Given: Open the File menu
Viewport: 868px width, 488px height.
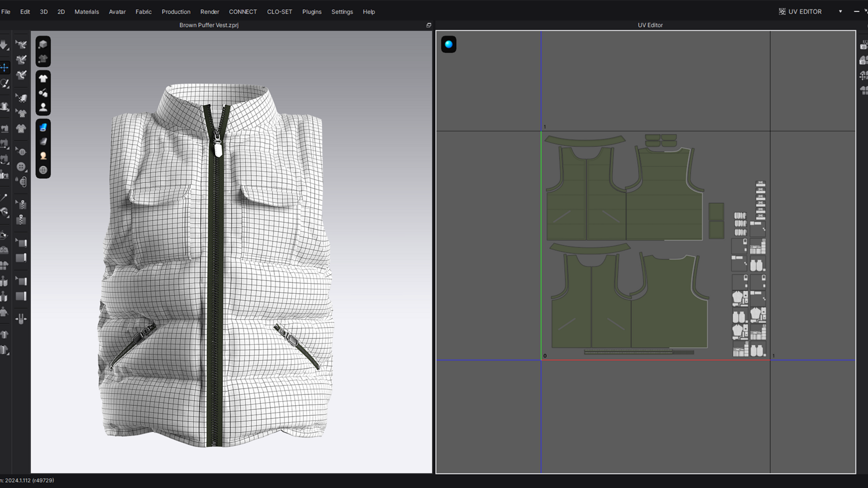Looking at the screenshot, I should (x=6, y=12).
